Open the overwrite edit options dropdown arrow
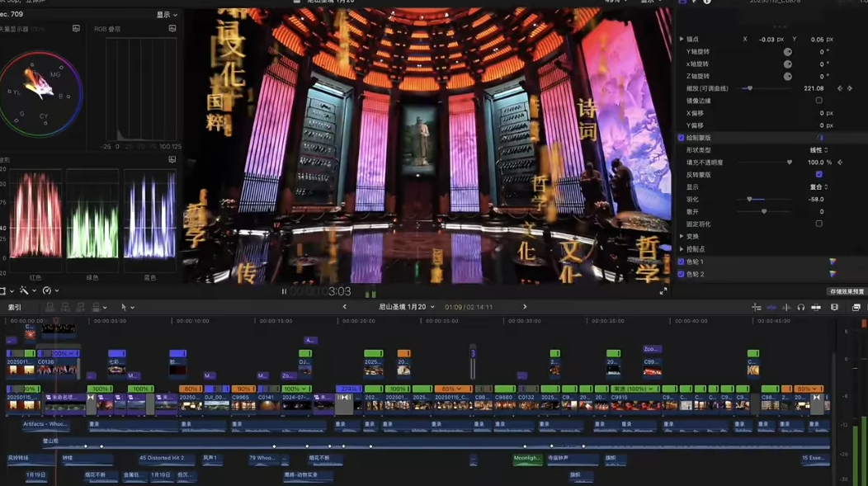The height and width of the screenshot is (486, 868). (x=105, y=308)
